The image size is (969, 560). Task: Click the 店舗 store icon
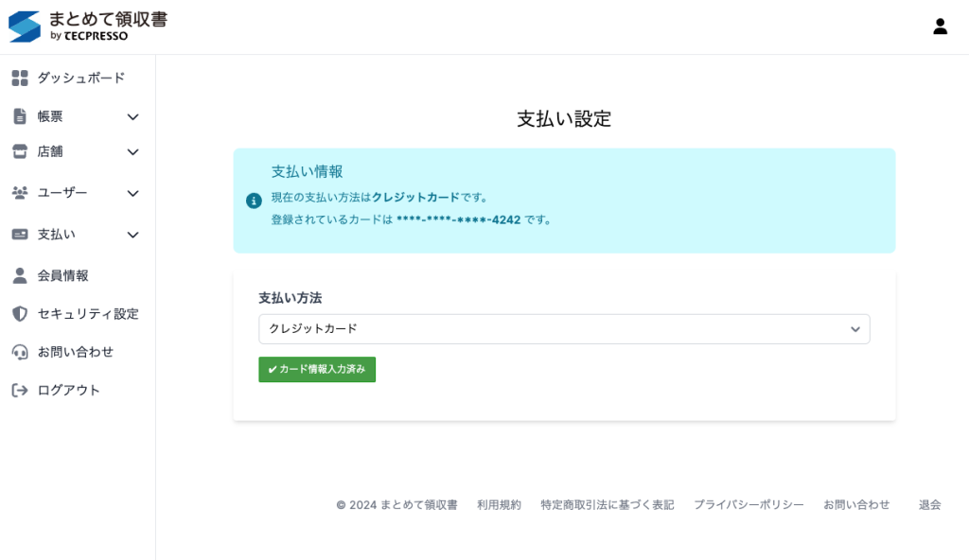[20, 151]
